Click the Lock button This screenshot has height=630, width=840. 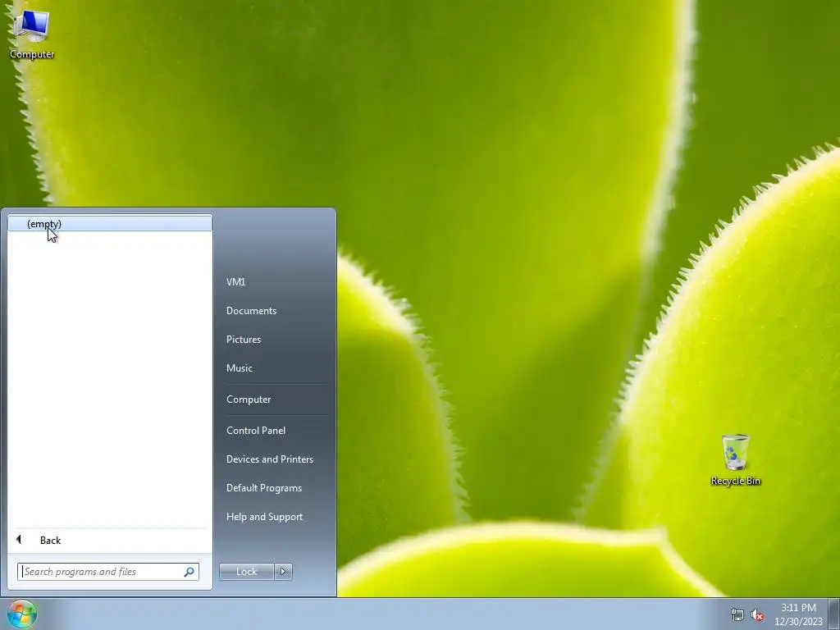tap(246, 572)
